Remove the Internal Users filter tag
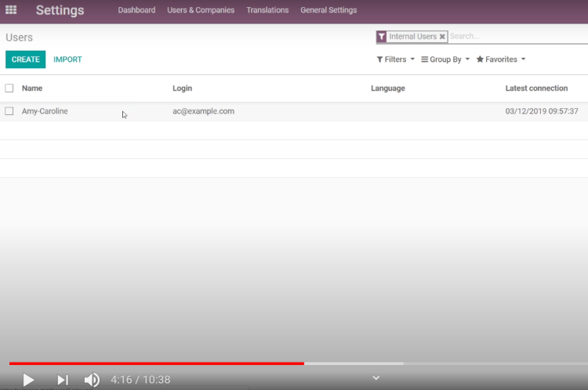Viewport: 588px width, 390px height. point(442,36)
